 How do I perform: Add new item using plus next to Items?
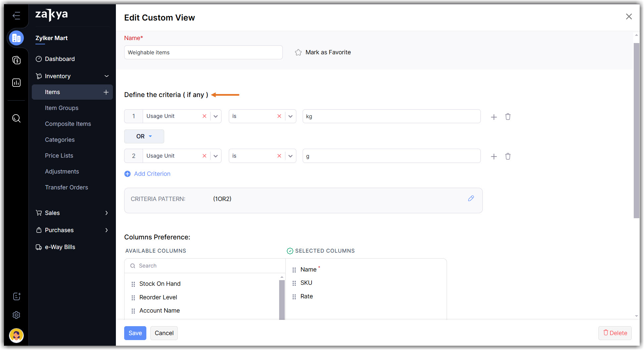106,92
